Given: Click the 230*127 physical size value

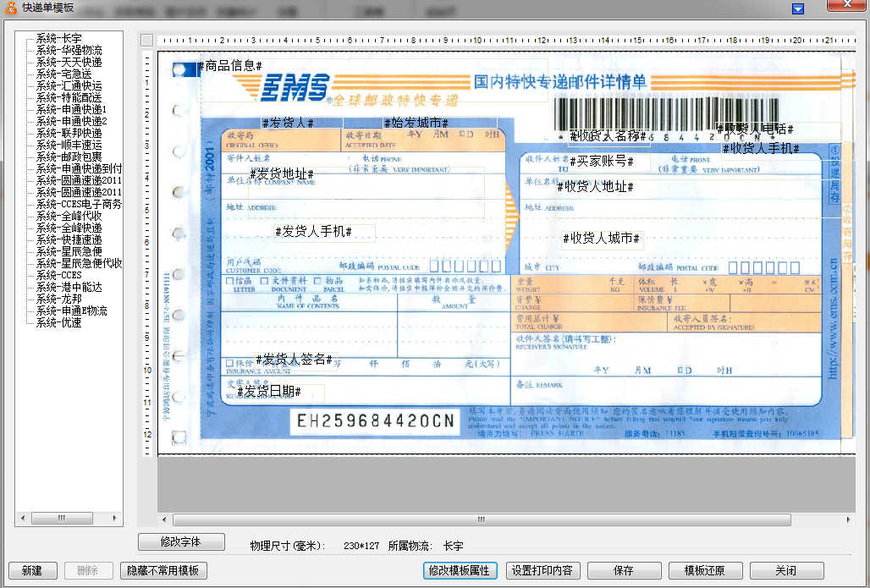Looking at the screenshot, I should [x=361, y=546].
